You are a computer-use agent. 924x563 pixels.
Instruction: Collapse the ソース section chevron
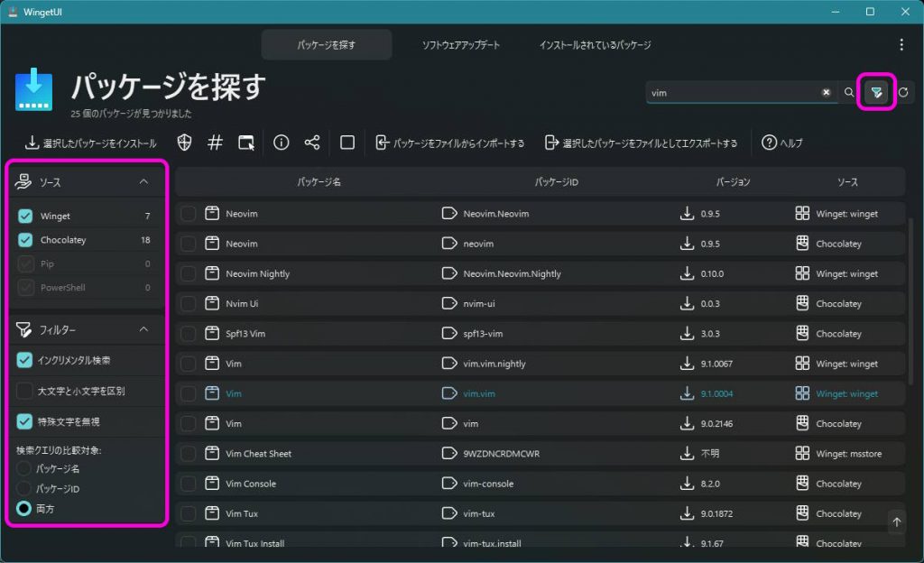tap(143, 182)
